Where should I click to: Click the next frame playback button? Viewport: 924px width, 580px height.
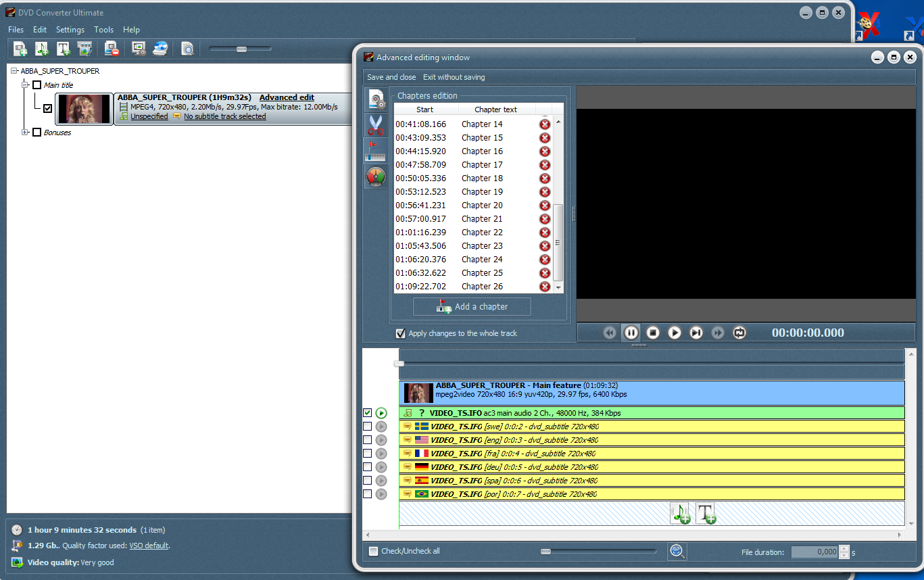(696, 333)
